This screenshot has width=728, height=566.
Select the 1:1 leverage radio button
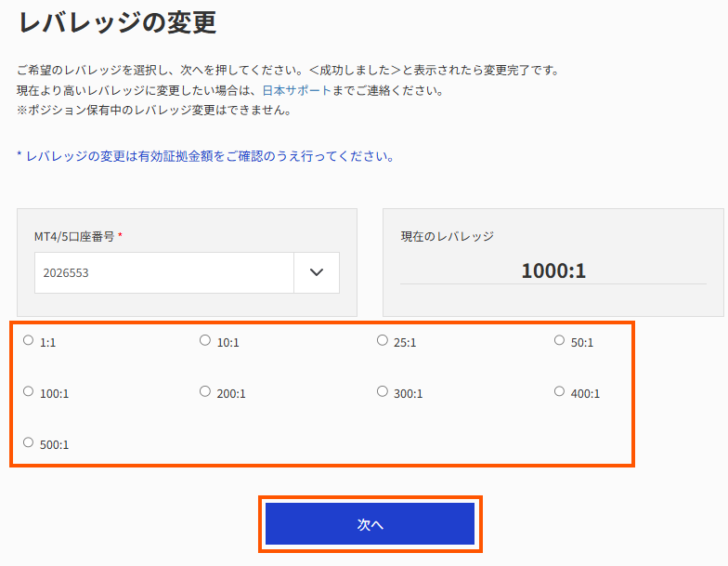29,340
